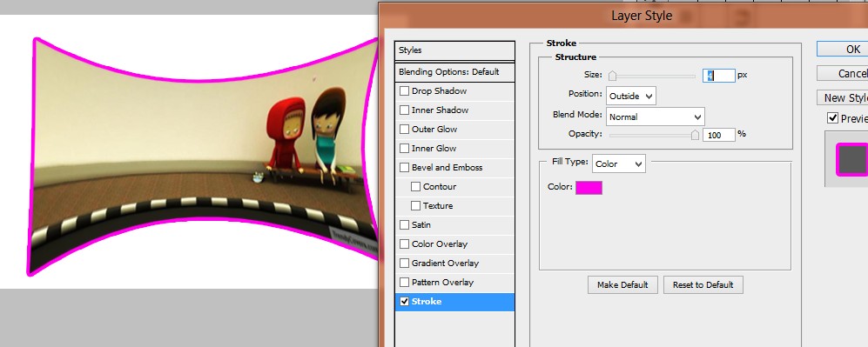Open the Position dropdown set to Outside
This screenshot has width=868, height=347.
[x=631, y=97]
